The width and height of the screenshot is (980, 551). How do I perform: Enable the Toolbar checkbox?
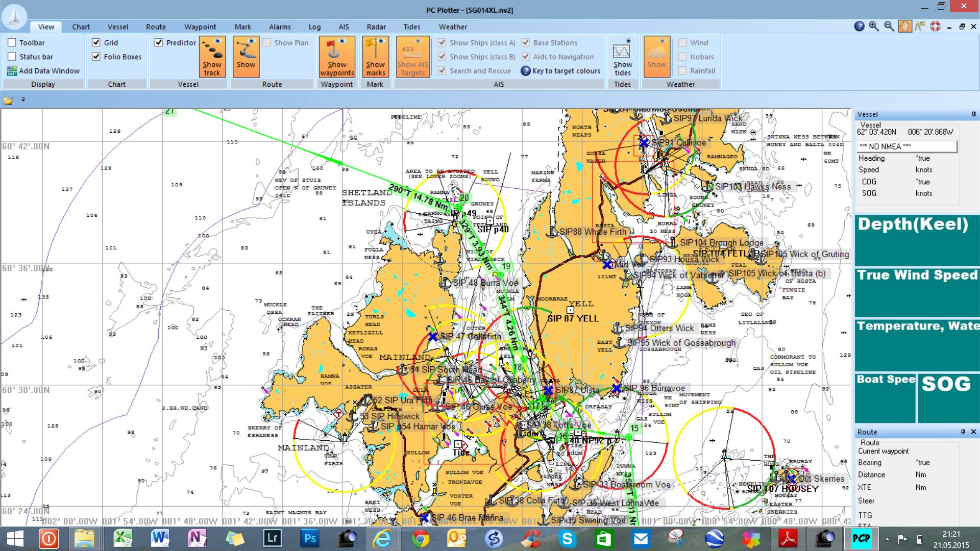coord(12,42)
